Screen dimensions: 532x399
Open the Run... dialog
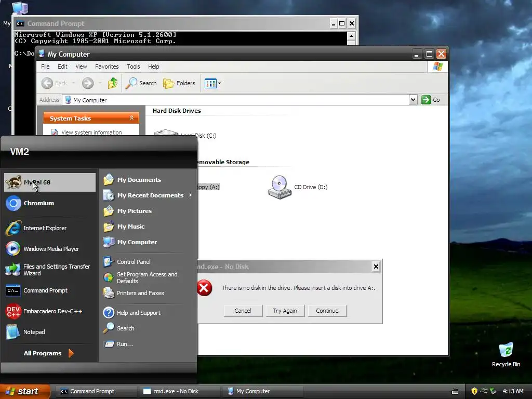pyautogui.click(x=148, y=344)
